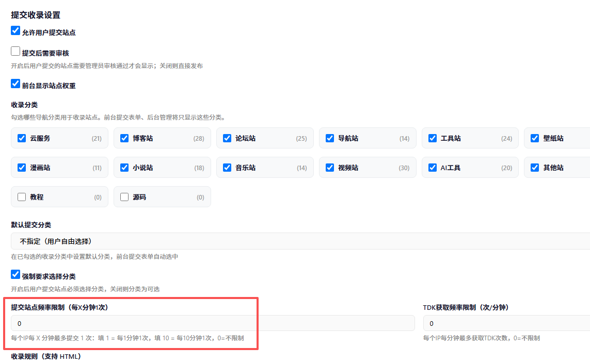590x364 pixels.
Task: Click the 提交站点频率限制（每X分钟1次） label
Action: coord(59,307)
